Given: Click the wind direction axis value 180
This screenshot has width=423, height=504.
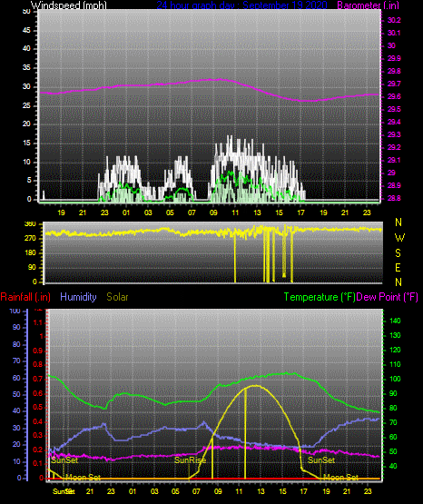Looking at the screenshot, I should (30, 253).
